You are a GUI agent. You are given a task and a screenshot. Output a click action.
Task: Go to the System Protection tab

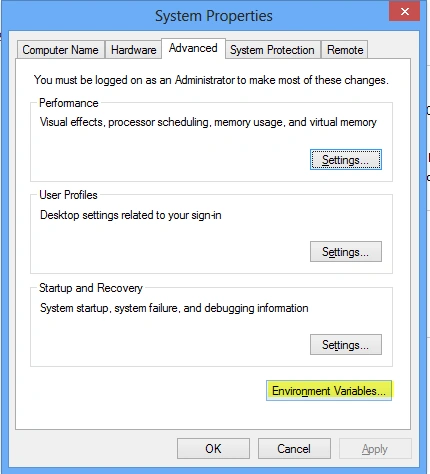click(272, 50)
